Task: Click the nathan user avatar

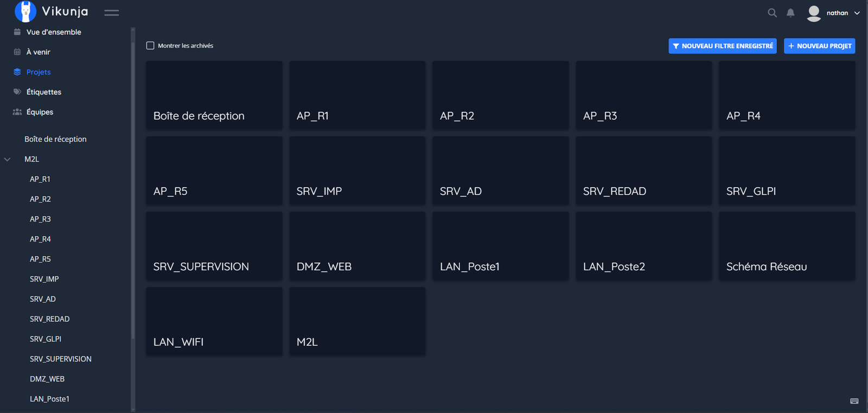Action: (x=814, y=13)
